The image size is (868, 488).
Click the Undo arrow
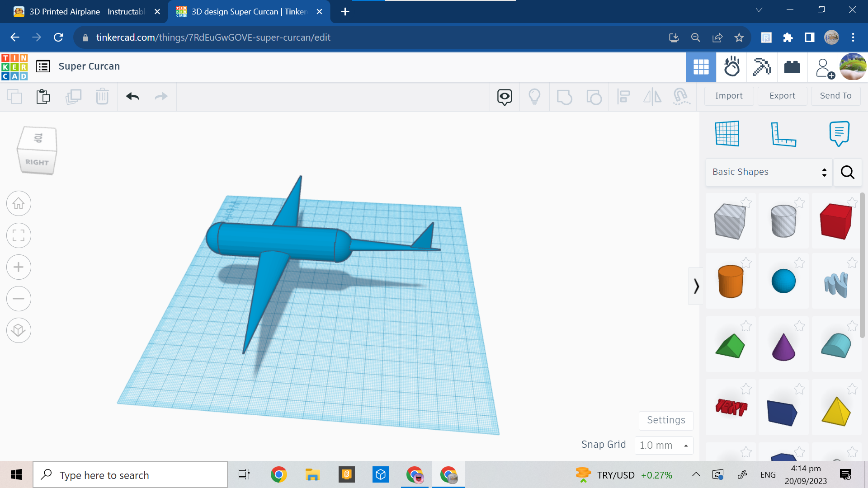pos(132,96)
